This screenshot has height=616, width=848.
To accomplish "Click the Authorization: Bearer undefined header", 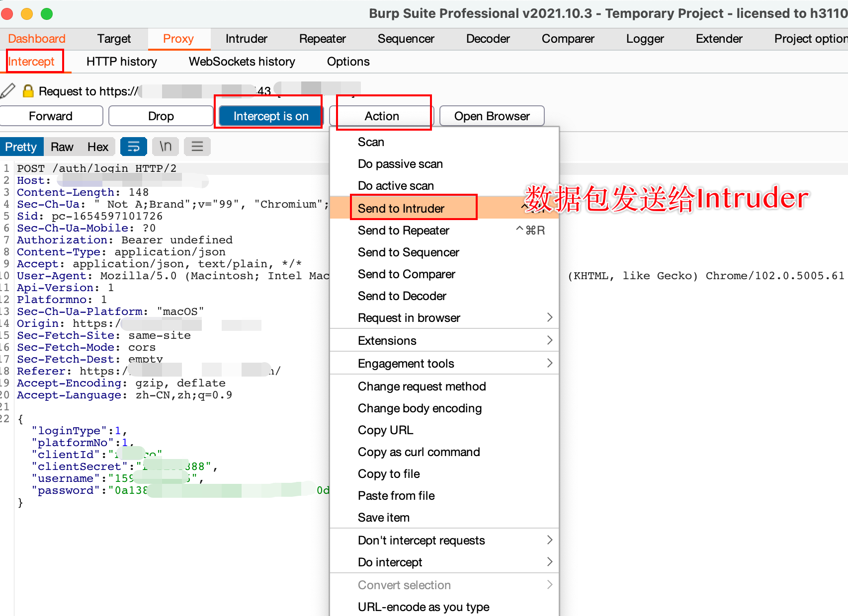I will [125, 240].
